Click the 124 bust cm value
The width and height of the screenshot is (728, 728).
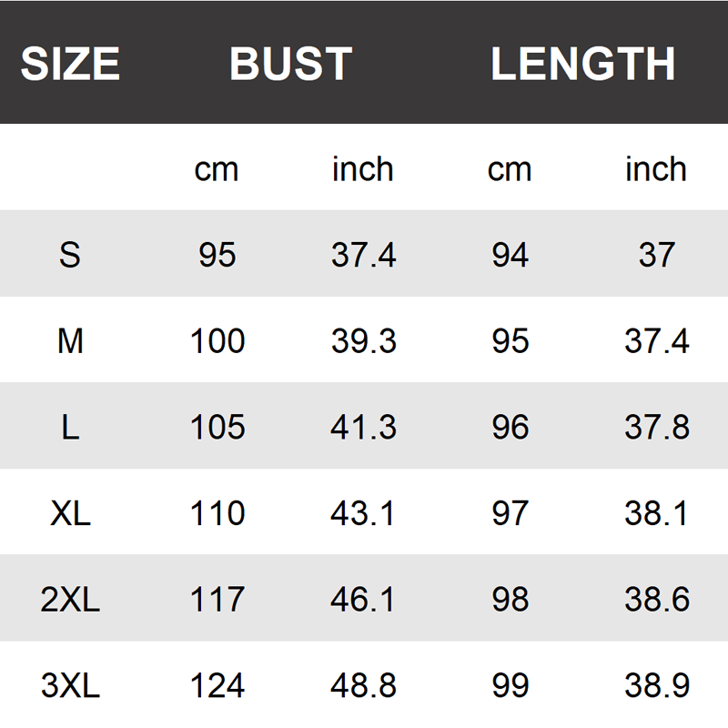tap(217, 685)
